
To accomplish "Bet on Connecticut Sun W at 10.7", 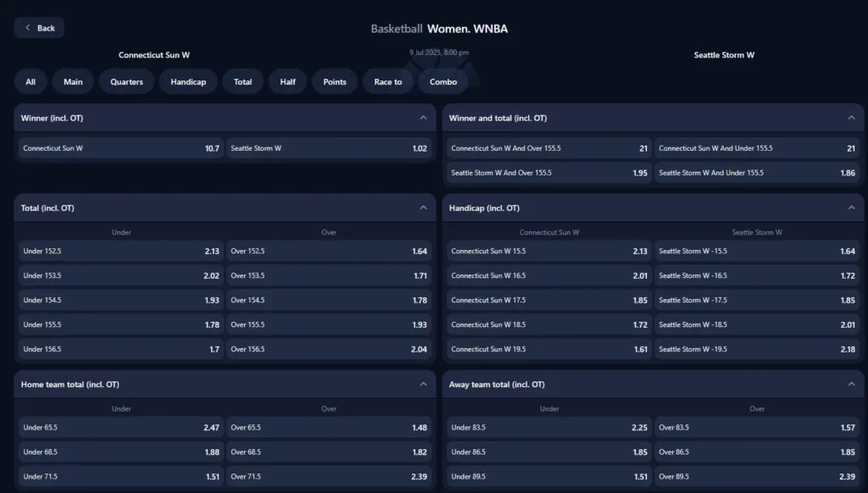I will pos(121,148).
